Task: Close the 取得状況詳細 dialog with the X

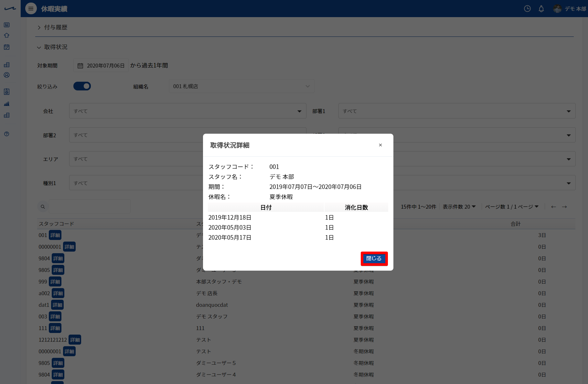Action: [x=380, y=145]
